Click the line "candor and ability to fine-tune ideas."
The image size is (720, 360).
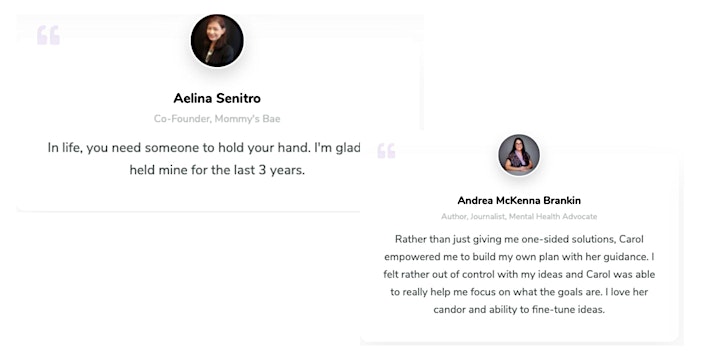[519, 309]
